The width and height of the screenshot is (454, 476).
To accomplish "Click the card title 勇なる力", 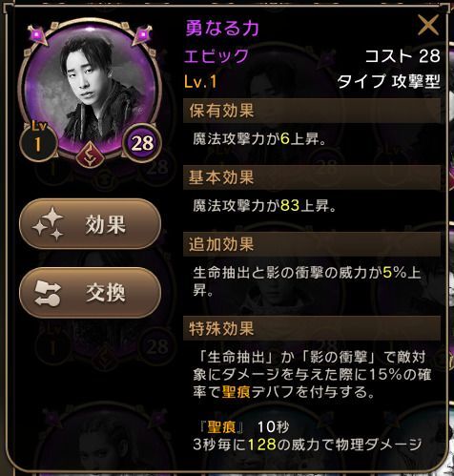I will click(222, 28).
